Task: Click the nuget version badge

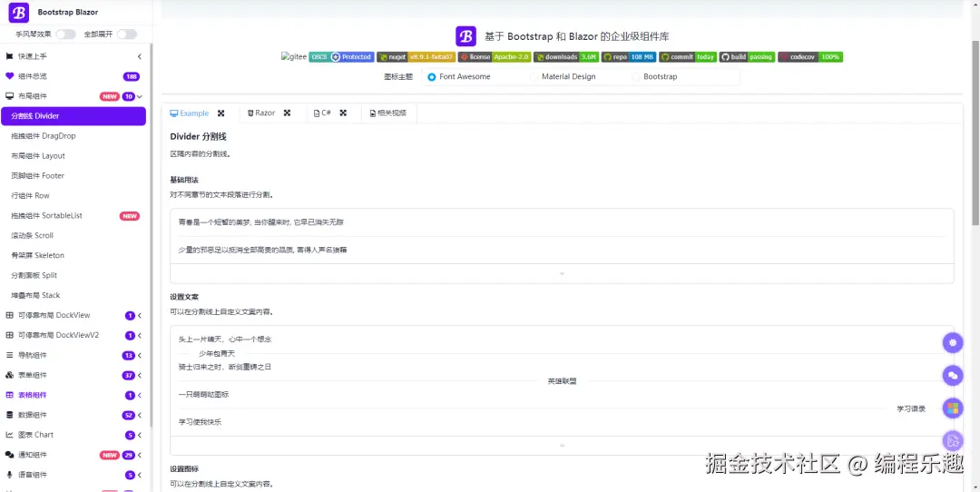Action: 416,57
